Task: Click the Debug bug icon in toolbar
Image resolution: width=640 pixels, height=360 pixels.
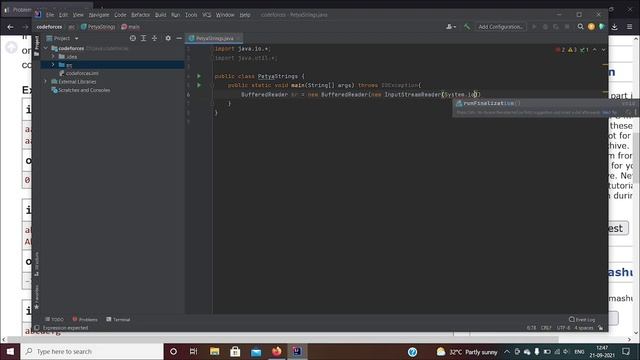Action: [x=545, y=27]
